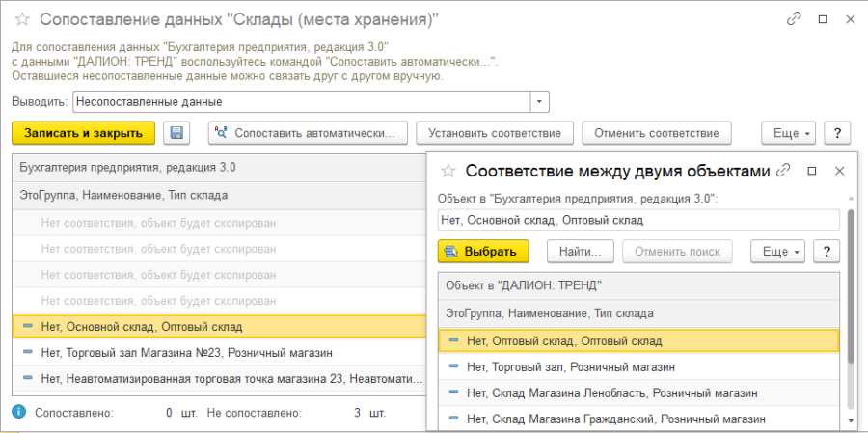The width and height of the screenshot is (868, 433).
Task: Click 'Отменить соответствие' button
Action: point(657,133)
